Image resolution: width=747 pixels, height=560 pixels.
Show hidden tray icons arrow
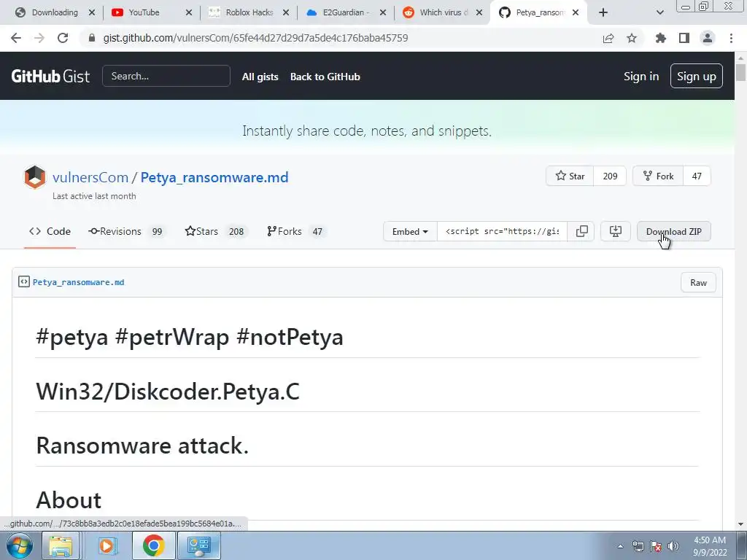(x=620, y=546)
